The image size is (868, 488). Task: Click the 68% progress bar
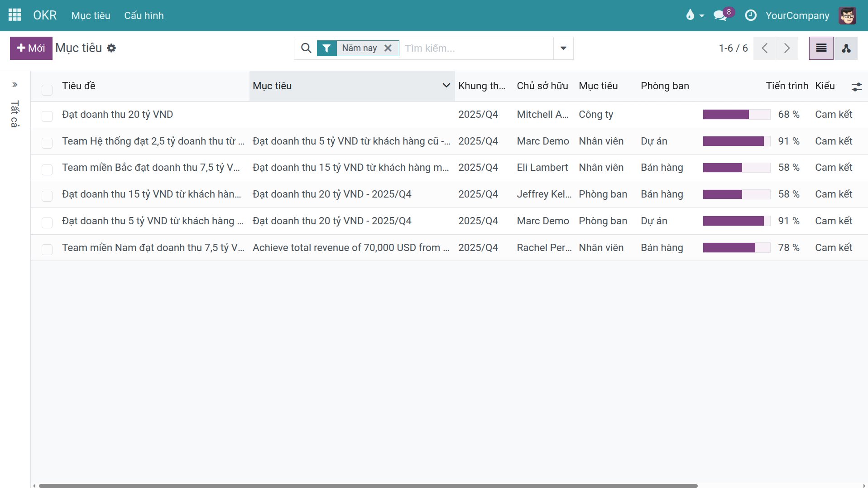point(736,115)
